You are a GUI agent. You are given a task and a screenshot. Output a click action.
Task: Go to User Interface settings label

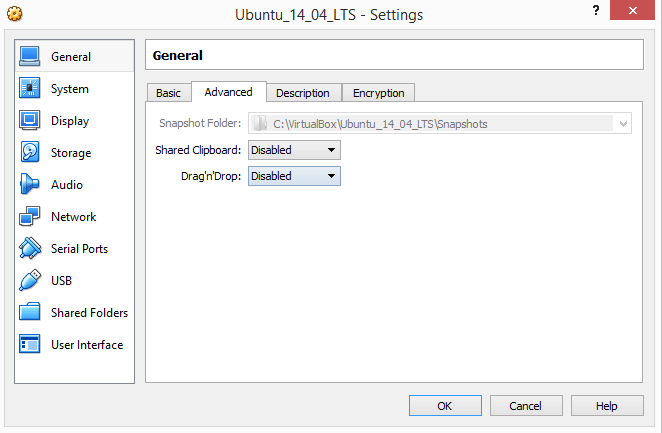(87, 345)
